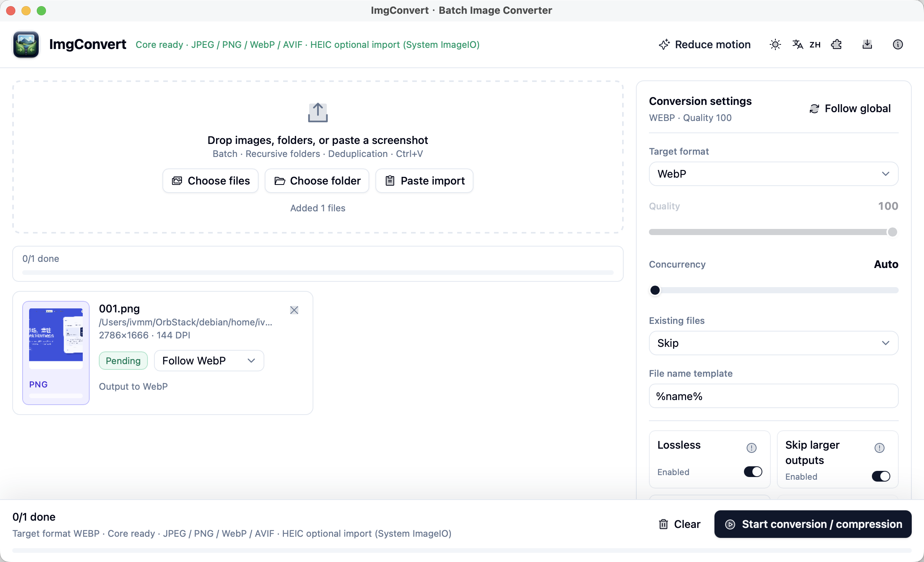Open the Follow WebP per-file dropdown
This screenshot has height=562, width=924.
pos(209,361)
